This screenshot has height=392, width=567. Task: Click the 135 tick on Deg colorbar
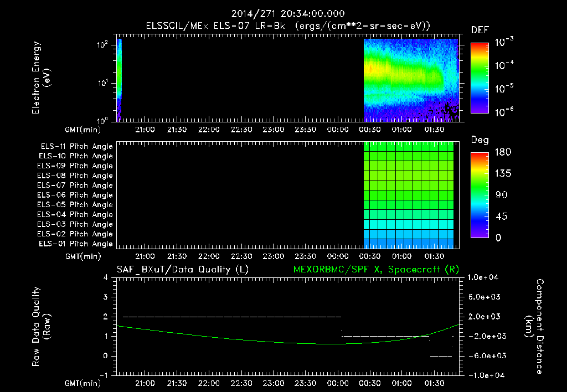tap(503, 174)
